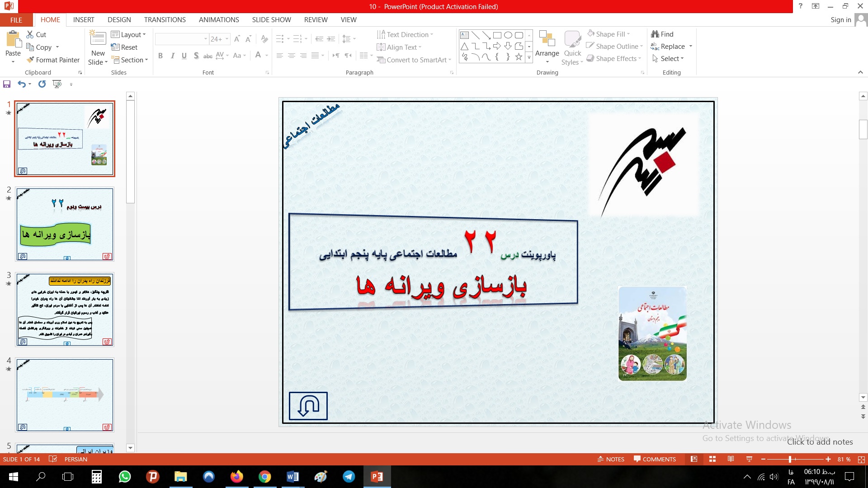Launch Telegram from the taskbar
Viewport: 868px width, 488px height.
pyautogui.click(x=349, y=477)
